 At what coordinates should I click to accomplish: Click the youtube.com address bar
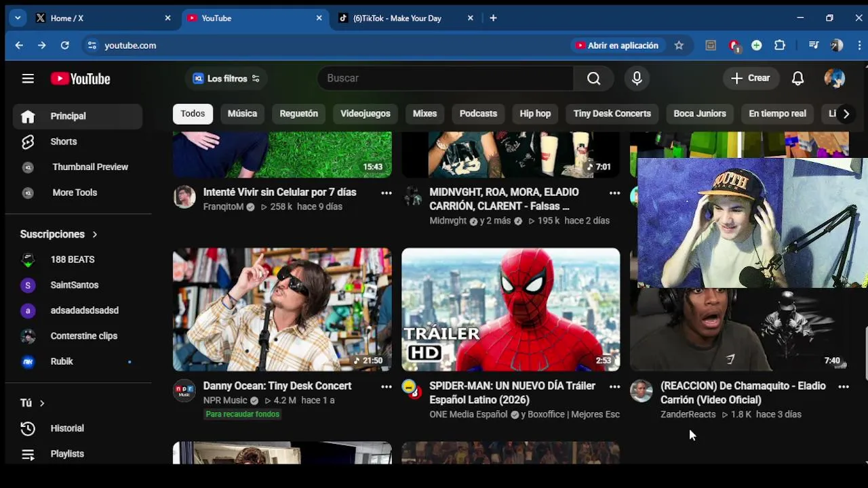pyautogui.click(x=325, y=45)
